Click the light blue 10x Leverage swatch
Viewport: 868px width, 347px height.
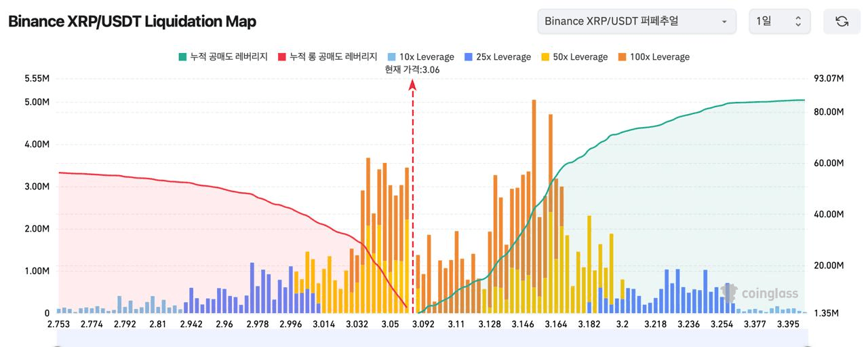(391, 57)
